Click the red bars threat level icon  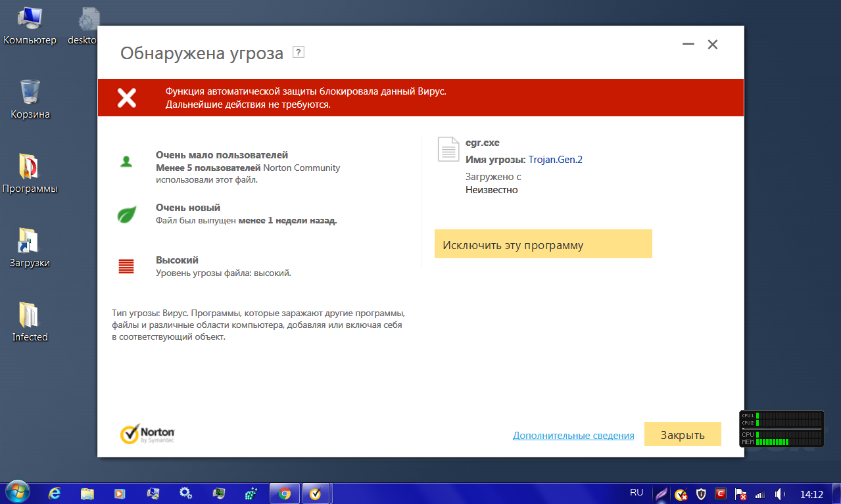point(126,266)
